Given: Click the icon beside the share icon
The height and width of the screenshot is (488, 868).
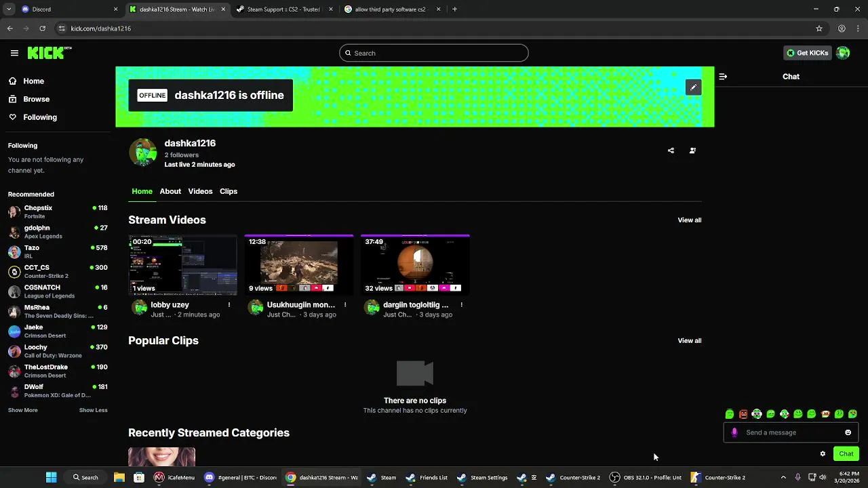Looking at the screenshot, I should 692,150.
